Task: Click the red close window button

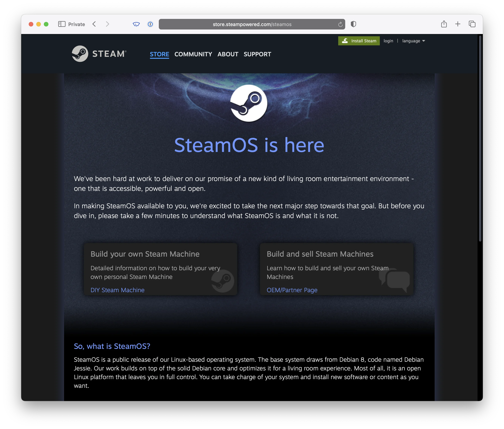Action: click(x=31, y=24)
